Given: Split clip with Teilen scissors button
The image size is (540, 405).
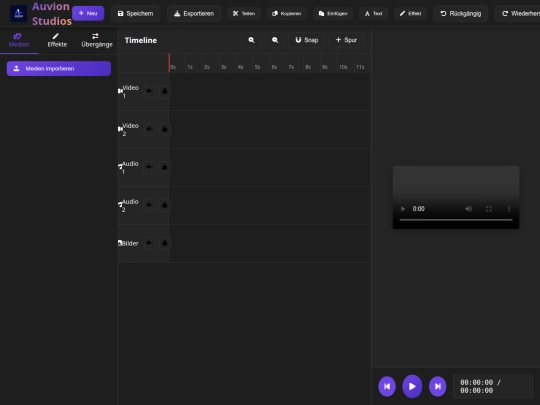Looking at the screenshot, I should coord(244,14).
